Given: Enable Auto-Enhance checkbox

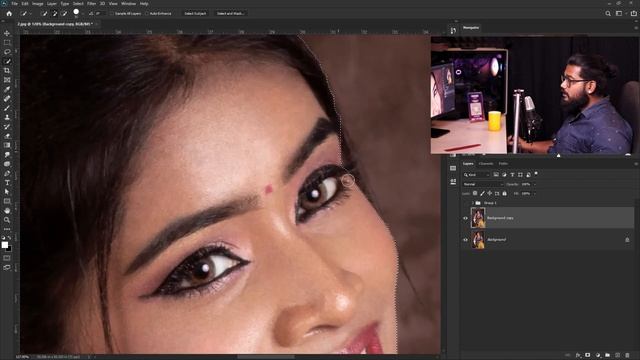Looking at the screenshot, I should pos(147,13).
